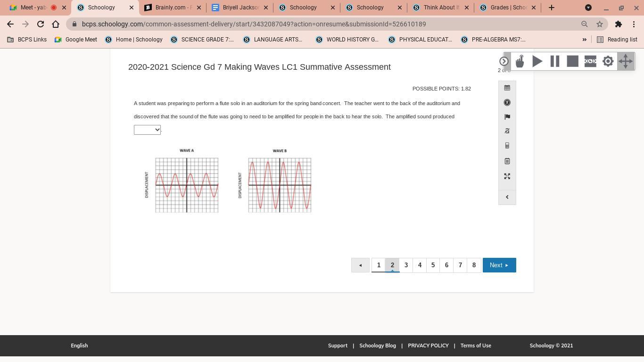Viewport: 644px width, 362px height.
Task: Enter fullscreen mode from sidebar
Action: 507,176
